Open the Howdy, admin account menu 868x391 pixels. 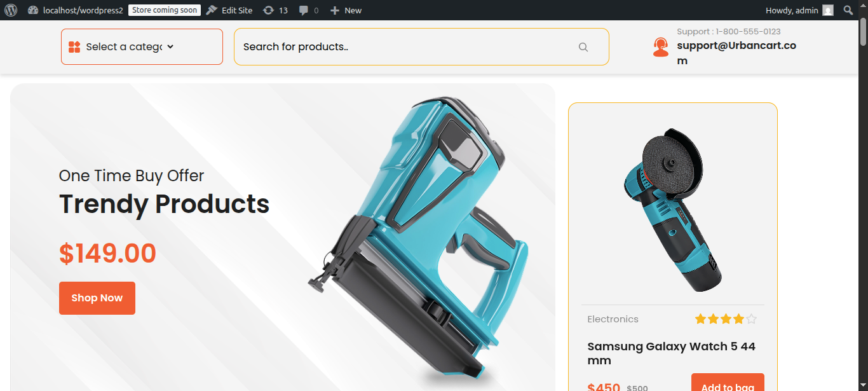click(x=799, y=10)
